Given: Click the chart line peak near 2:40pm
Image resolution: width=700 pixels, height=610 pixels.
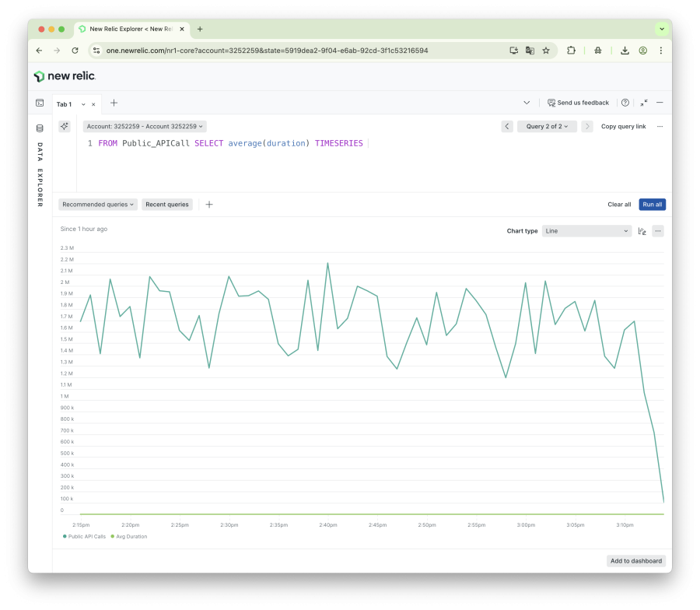Looking at the screenshot, I should 327,264.
